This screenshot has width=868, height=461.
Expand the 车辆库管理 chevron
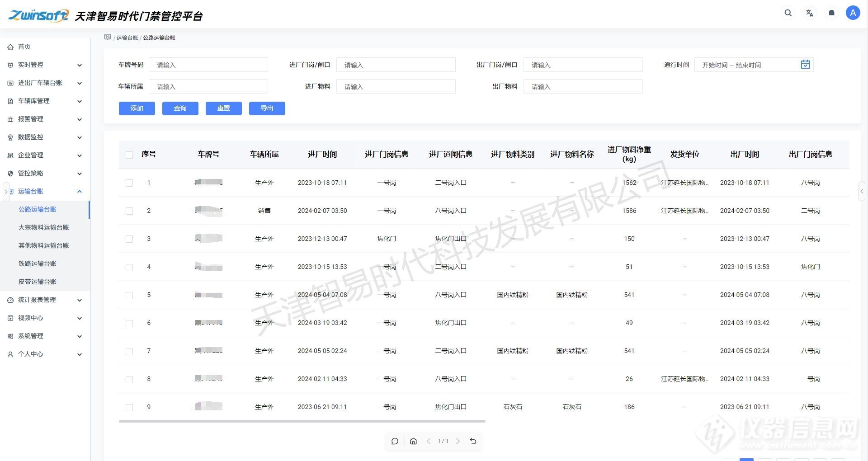coord(80,101)
